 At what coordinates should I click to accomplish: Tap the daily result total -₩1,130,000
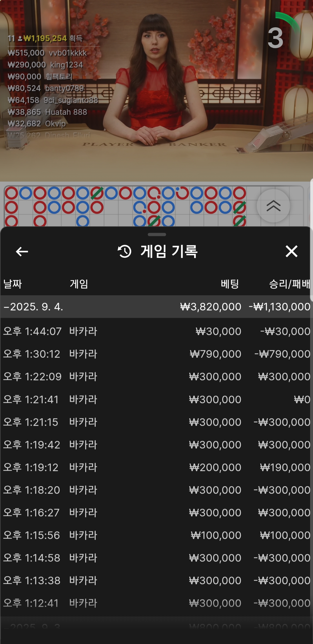(x=280, y=307)
